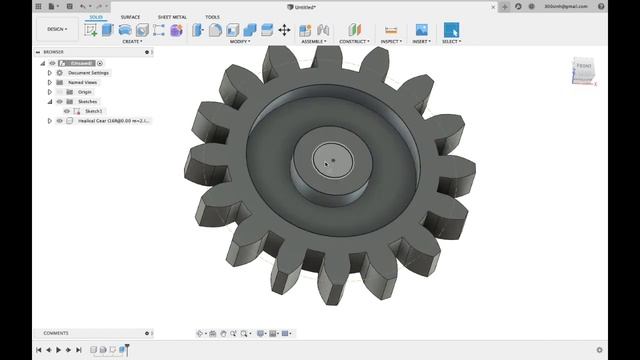Image resolution: width=640 pixels, height=360 pixels.
Task: Select the New Component tool
Action: pyautogui.click(x=305, y=30)
